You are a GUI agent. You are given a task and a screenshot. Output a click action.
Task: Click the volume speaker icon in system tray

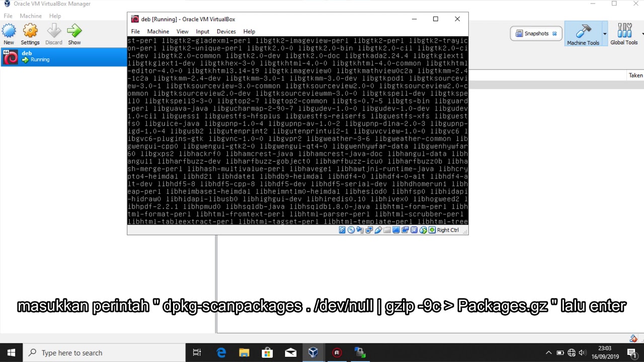[583, 353]
